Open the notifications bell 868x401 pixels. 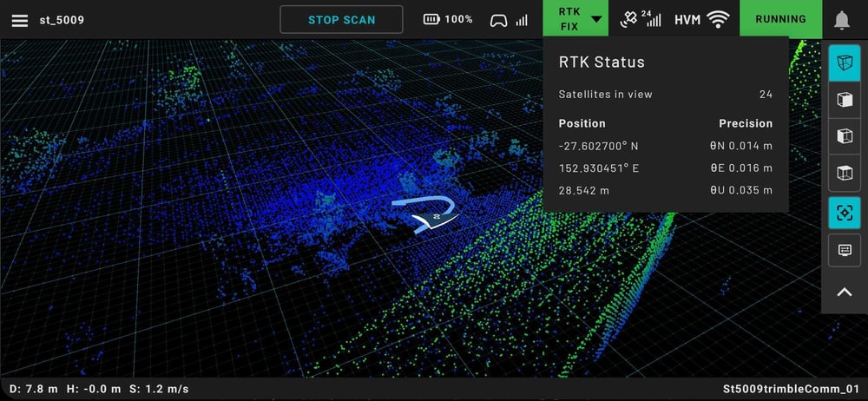coord(841,19)
